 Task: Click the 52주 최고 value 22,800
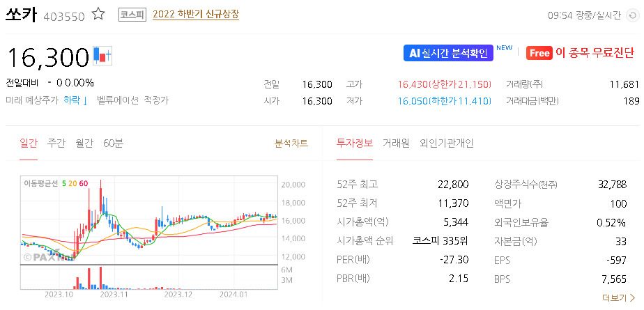453,185
